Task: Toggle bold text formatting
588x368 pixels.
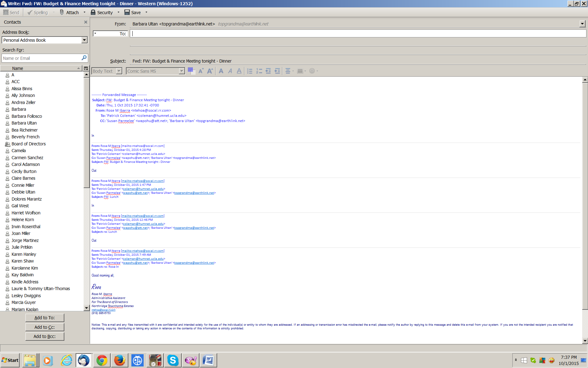Action: coord(221,71)
